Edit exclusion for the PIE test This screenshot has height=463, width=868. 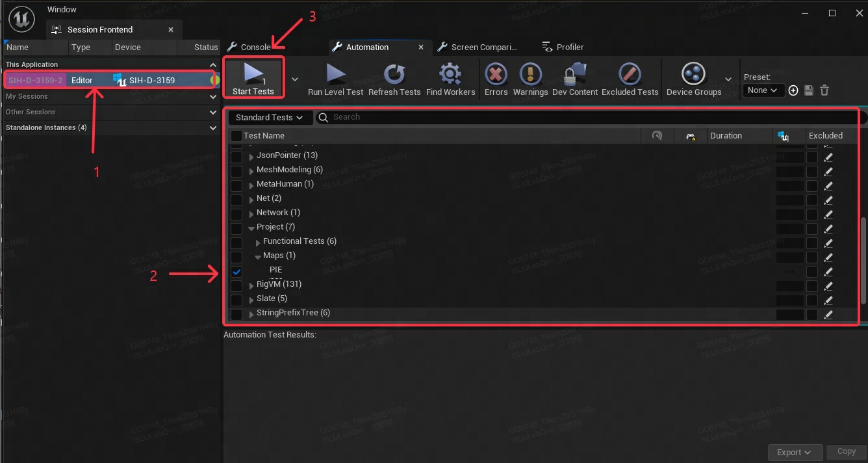[828, 271]
